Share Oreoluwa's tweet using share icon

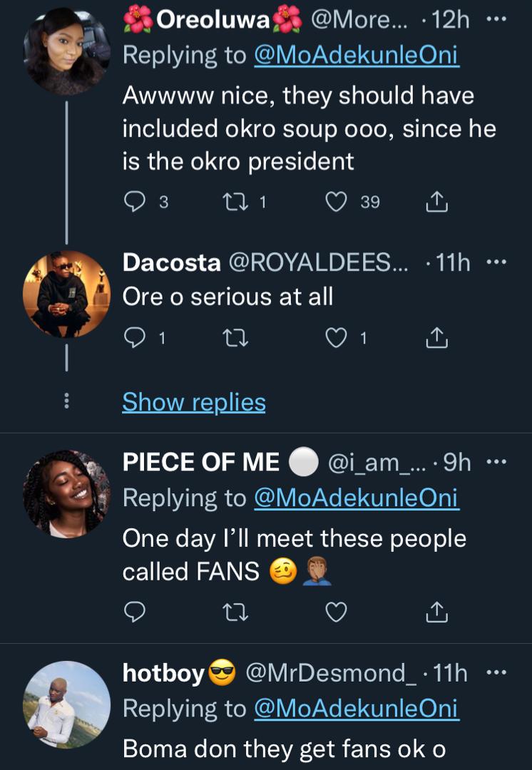(436, 202)
